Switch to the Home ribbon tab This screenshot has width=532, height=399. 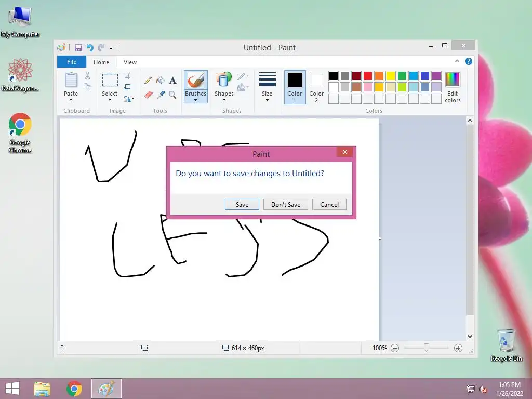(x=101, y=62)
